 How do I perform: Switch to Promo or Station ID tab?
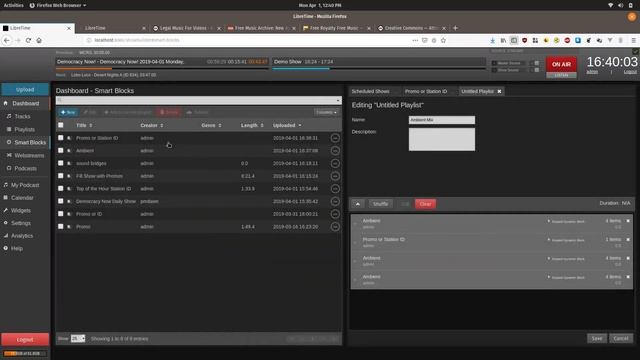point(426,91)
